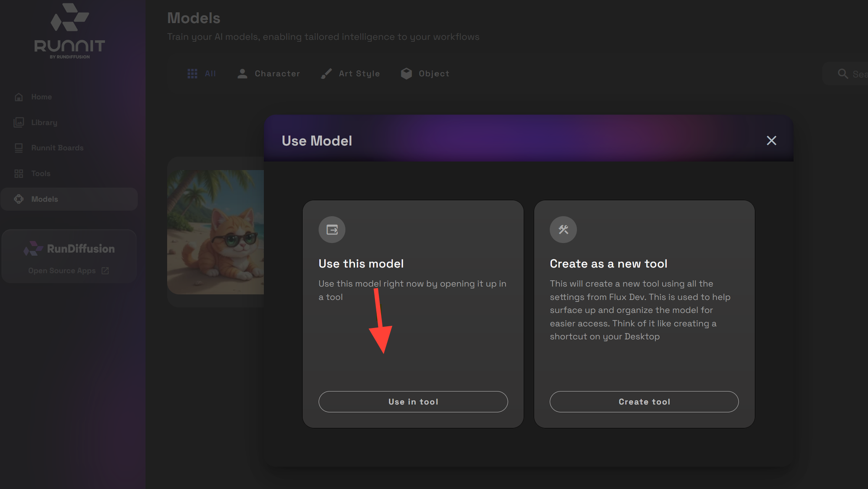The height and width of the screenshot is (489, 868).
Task: Click the Home icon in the sidebar
Action: coord(19,96)
